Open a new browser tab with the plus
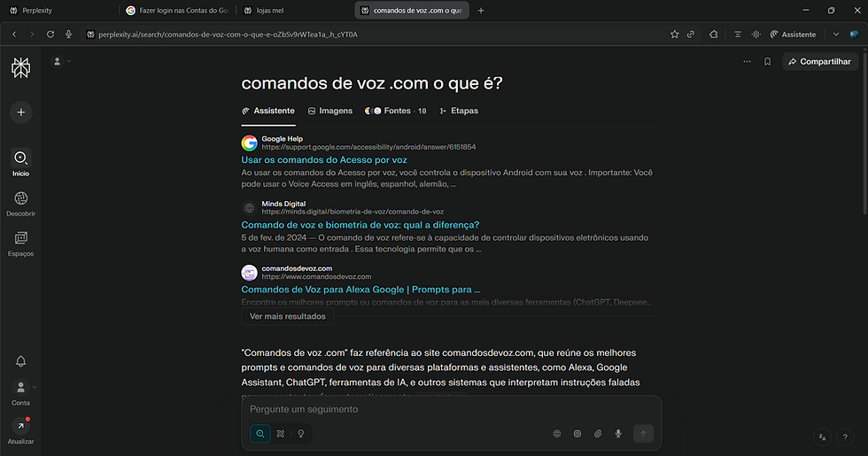 [x=481, y=11]
